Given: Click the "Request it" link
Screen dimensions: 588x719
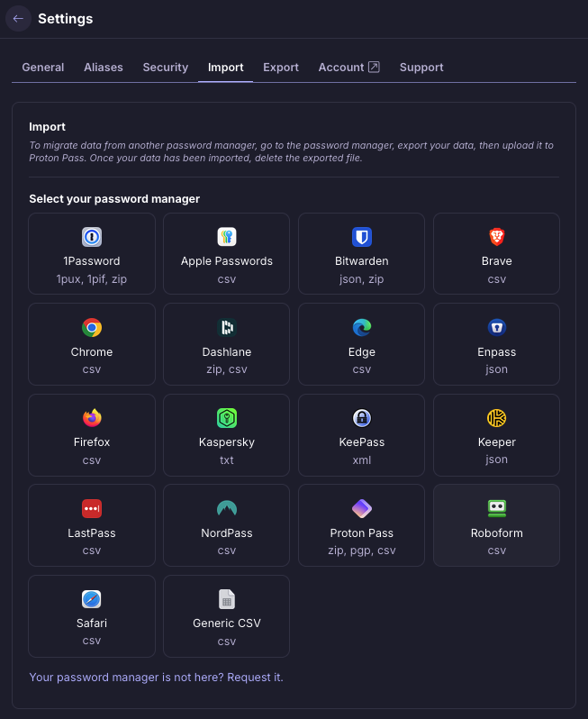Looking at the screenshot, I should click(x=255, y=677).
